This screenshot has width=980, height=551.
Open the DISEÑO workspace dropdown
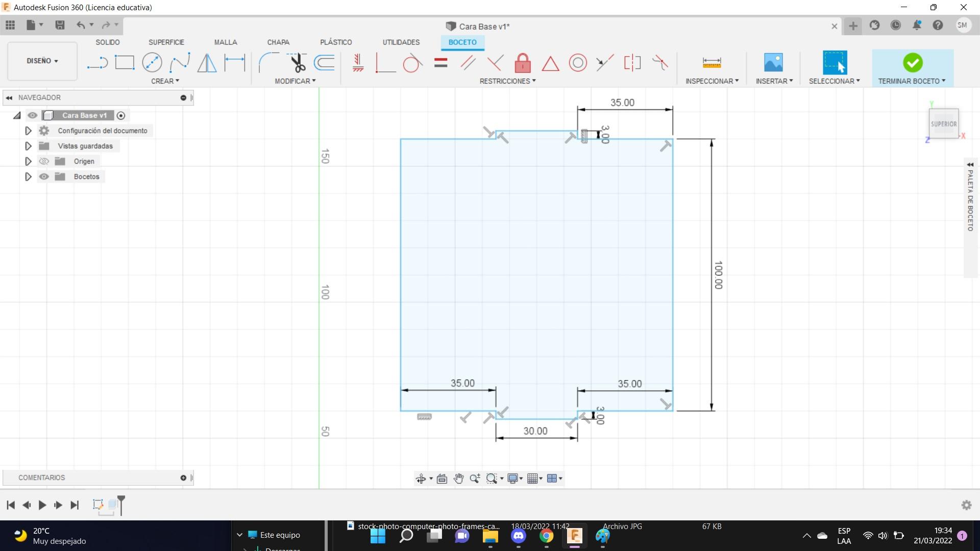click(42, 61)
